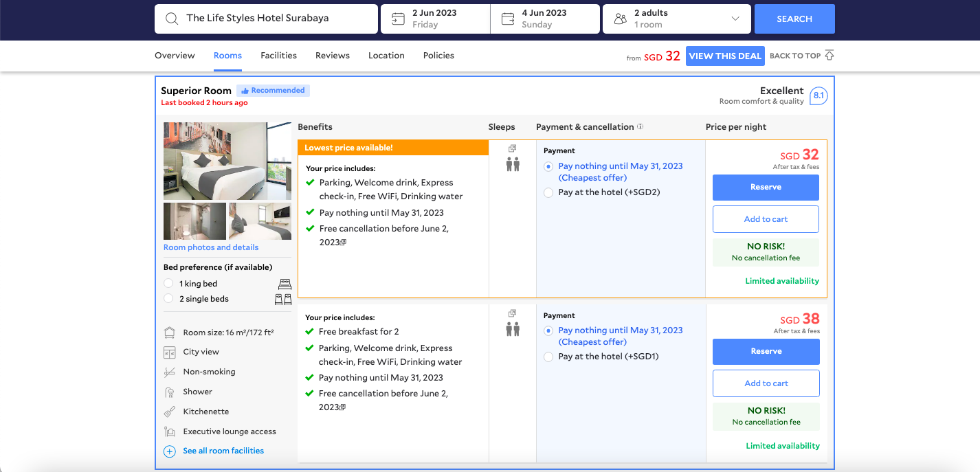The image size is (980, 472).
Task: Click the sleeps icon for SGD 38 offer
Action: 513,329
